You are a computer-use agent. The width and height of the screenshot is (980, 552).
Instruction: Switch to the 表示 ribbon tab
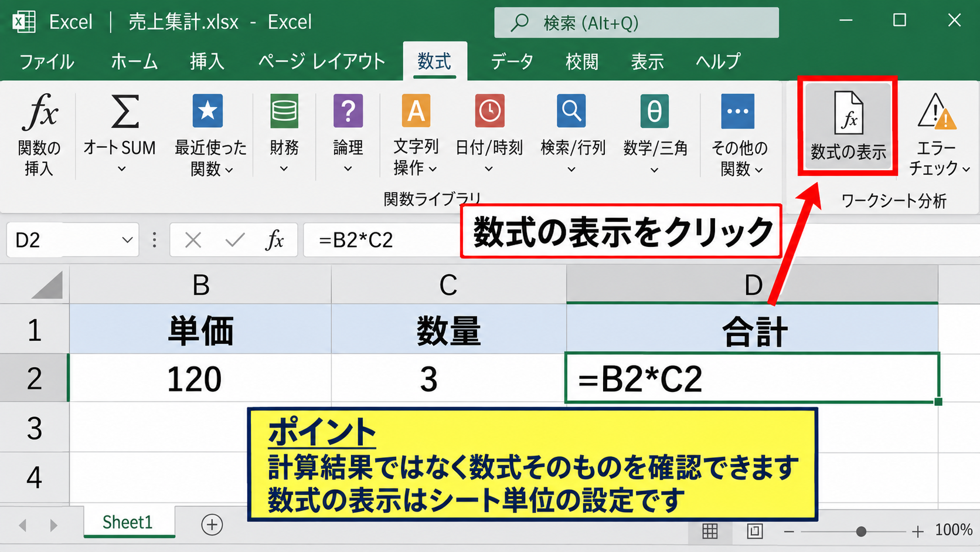coord(647,61)
